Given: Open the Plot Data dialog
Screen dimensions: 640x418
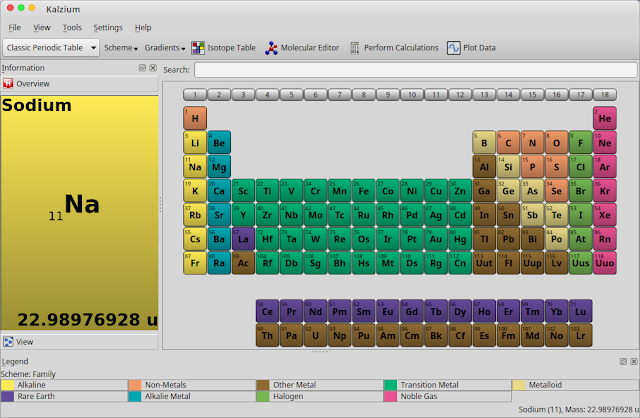Looking at the screenshot, I should (x=471, y=48).
